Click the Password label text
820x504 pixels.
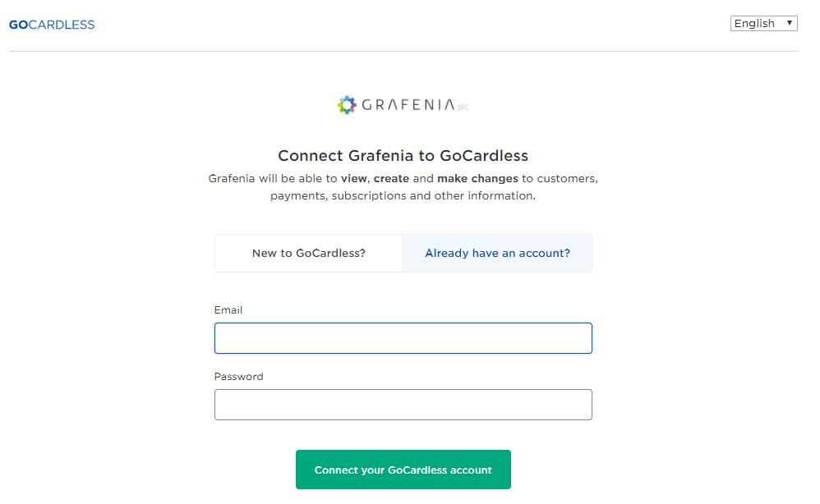(x=238, y=376)
